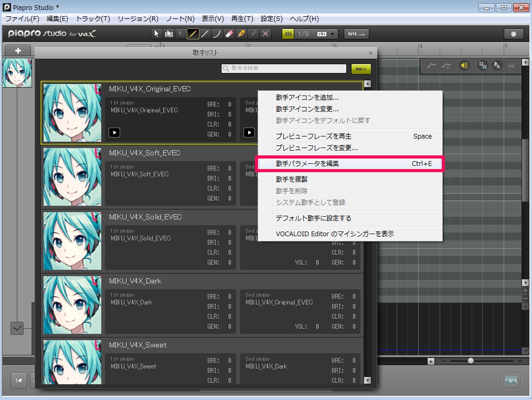
Task: Toggle the P/S display icon
Action: (x=483, y=65)
